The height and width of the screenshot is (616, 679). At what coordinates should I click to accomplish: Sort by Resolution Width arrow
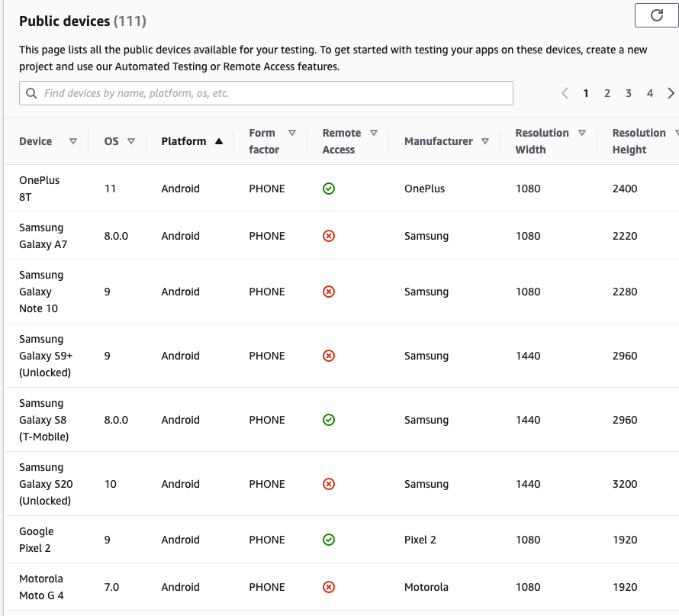point(582,133)
